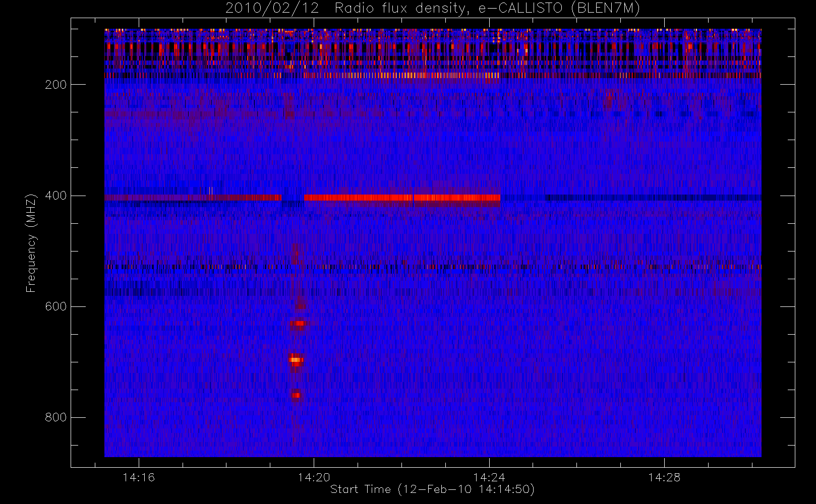Click the brightest yellow burst near 700 MHz

coord(296,360)
